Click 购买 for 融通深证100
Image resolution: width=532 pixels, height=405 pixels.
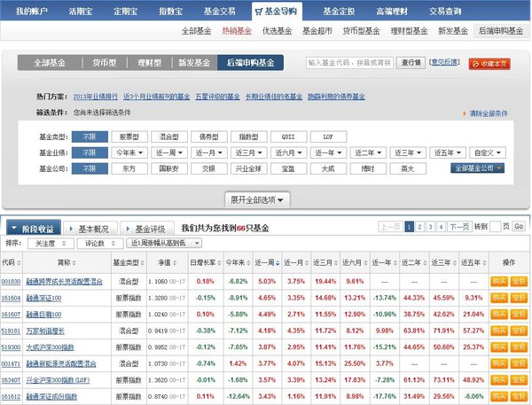coord(498,298)
